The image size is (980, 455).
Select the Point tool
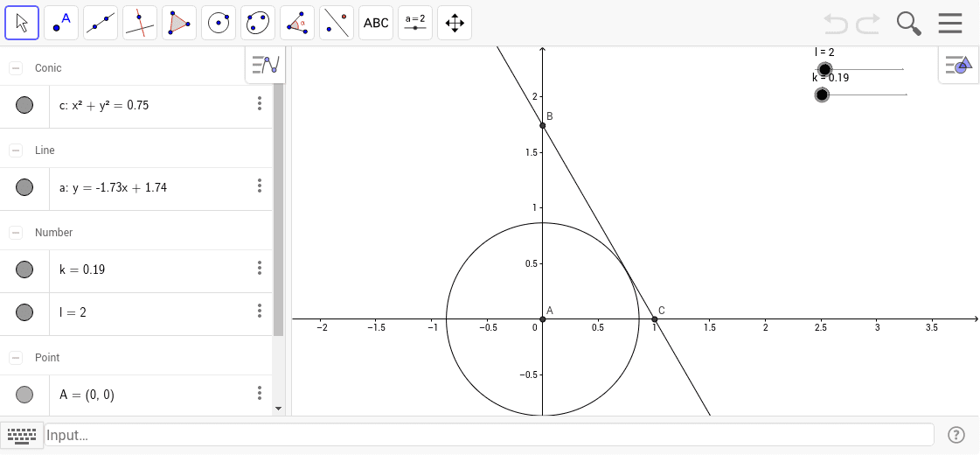tap(61, 23)
